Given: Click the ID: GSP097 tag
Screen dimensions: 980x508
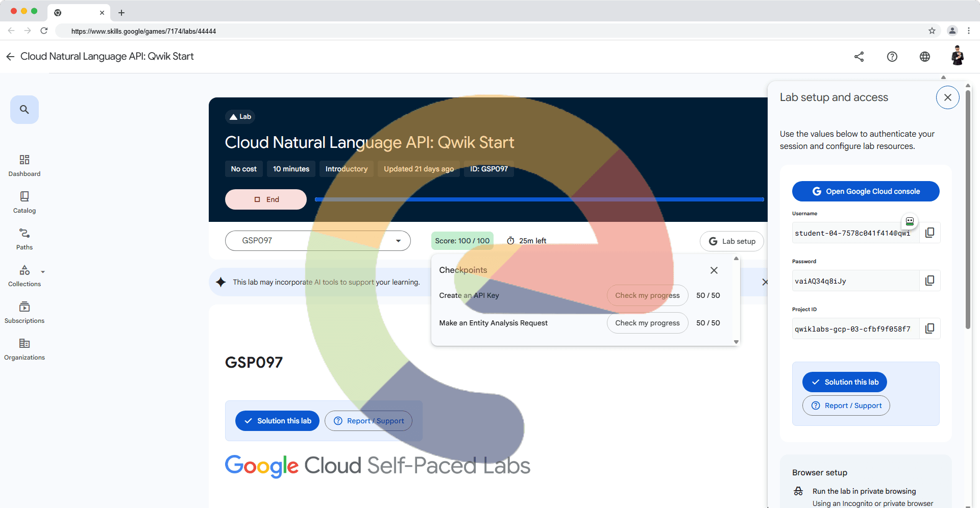Looking at the screenshot, I should tap(489, 169).
